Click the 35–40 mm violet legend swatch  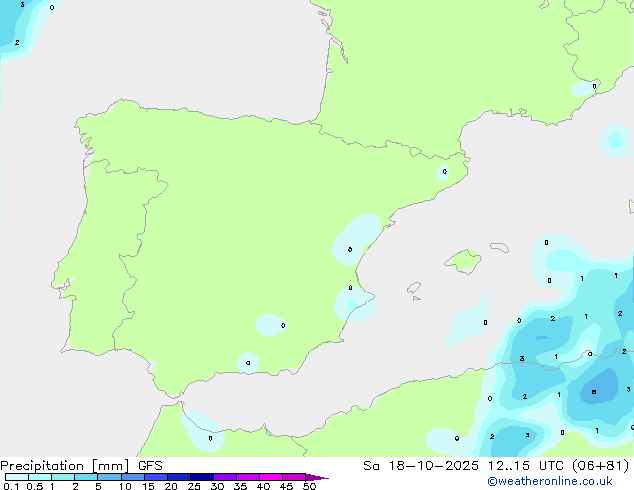248,477
